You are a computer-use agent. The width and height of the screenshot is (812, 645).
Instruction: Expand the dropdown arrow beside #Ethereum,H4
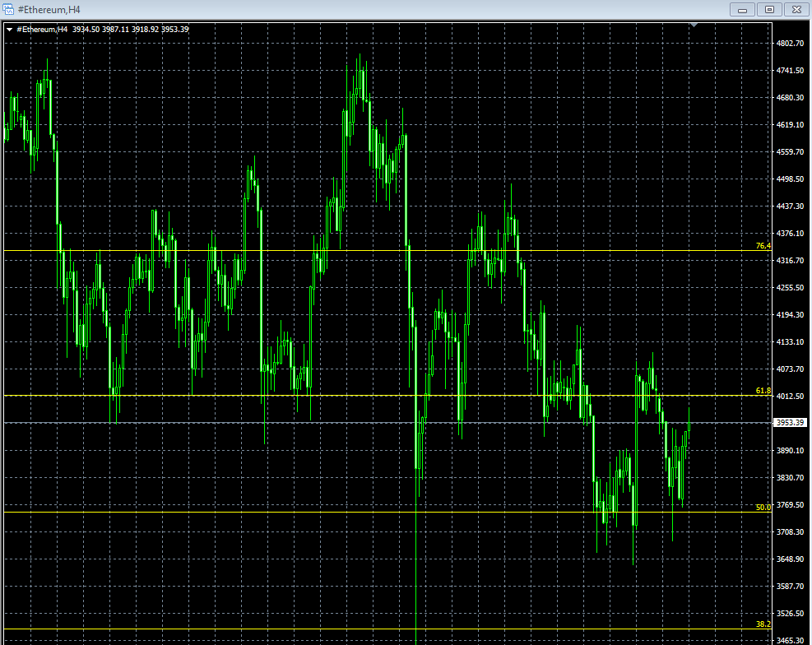pyautogui.click(x=9, y=30)
